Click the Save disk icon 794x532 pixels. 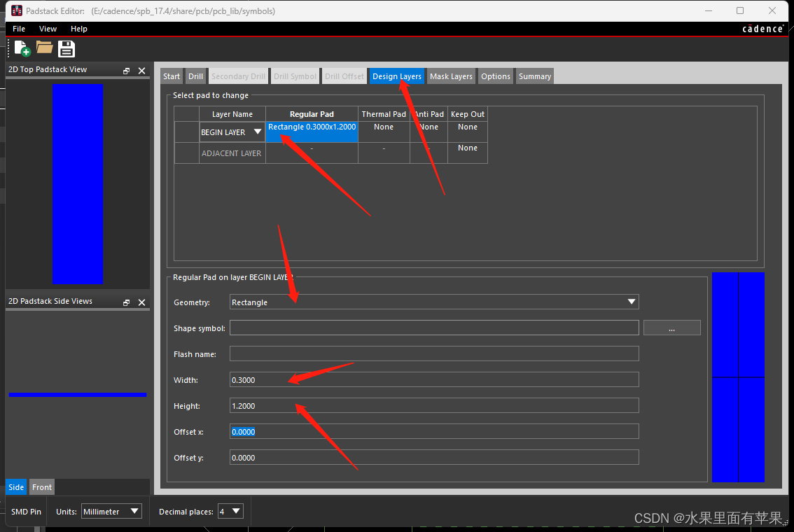click(x=67, y=48)
